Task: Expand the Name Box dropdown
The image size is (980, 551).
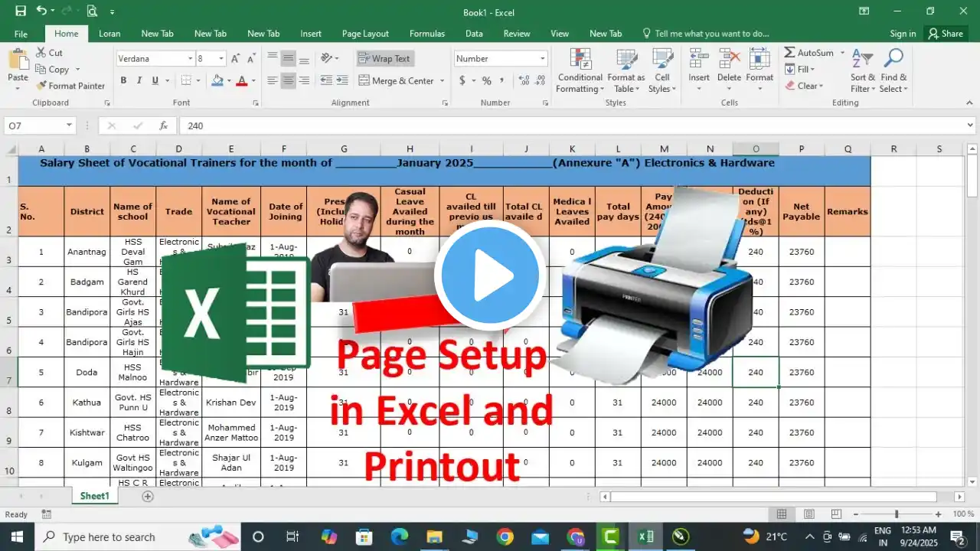Action: [x=69, y=126]
